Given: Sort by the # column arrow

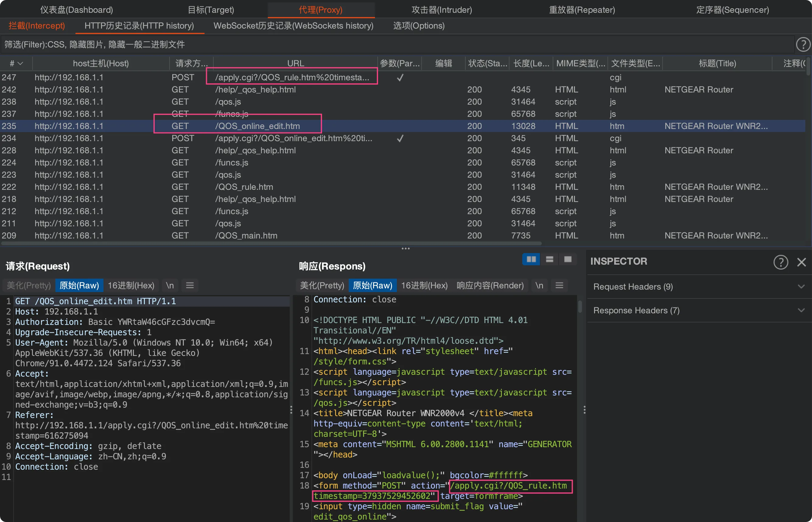Looking at the screenshot, I should click(x=20, y=63).
